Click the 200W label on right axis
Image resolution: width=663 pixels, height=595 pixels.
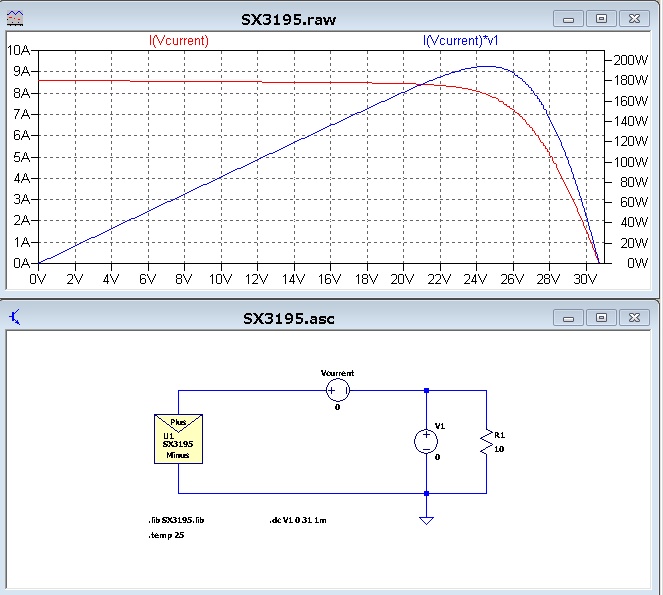630,60
